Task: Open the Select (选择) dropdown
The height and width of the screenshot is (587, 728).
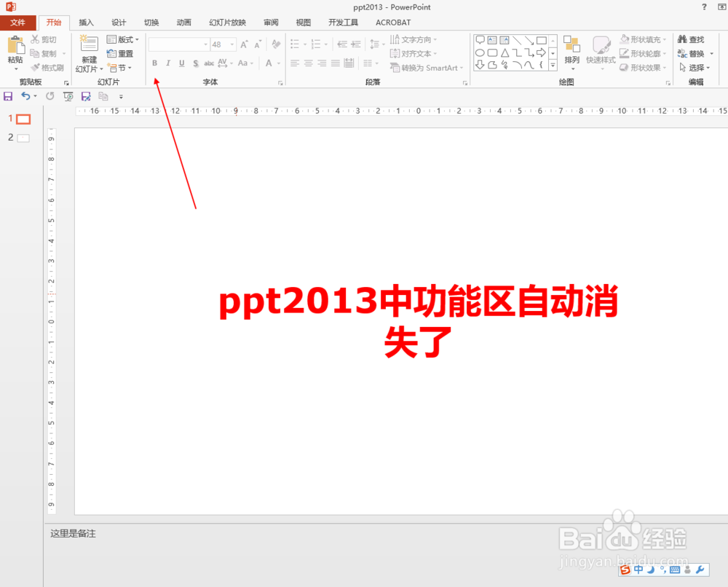Action: (695, 68)
